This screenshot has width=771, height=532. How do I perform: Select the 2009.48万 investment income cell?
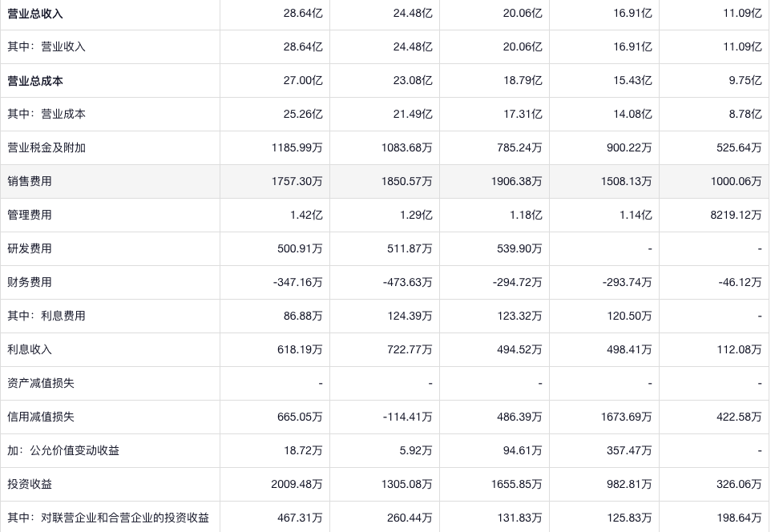(297, 485)
